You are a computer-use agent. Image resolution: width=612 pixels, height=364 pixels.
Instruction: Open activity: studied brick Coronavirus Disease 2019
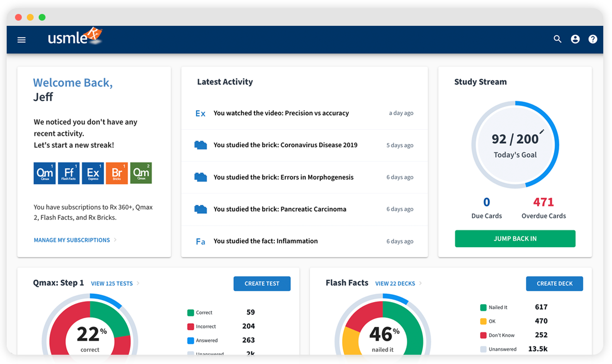coord(304,146)
